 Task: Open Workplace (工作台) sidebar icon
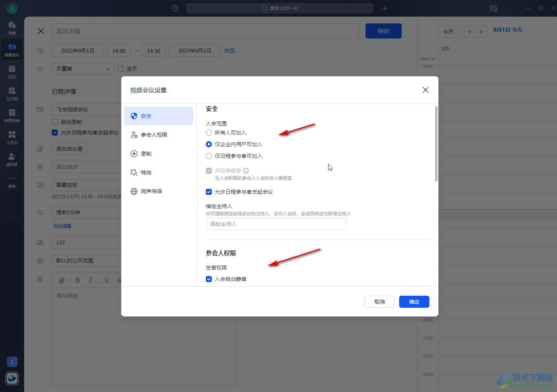12,137
